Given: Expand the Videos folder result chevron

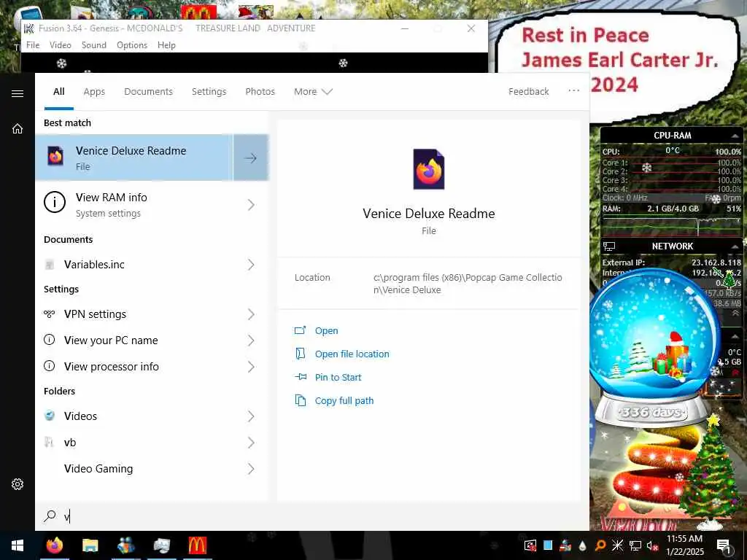Looking at the screenshot, I should 251,416.
